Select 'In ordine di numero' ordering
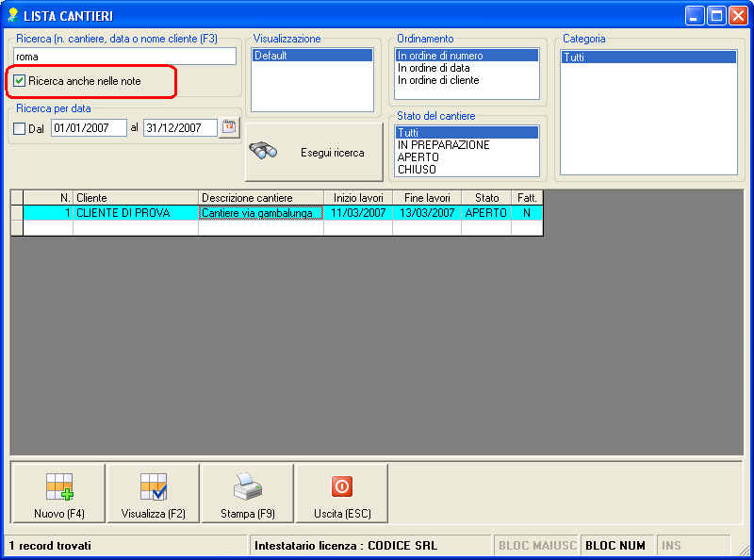 (467, 56)
